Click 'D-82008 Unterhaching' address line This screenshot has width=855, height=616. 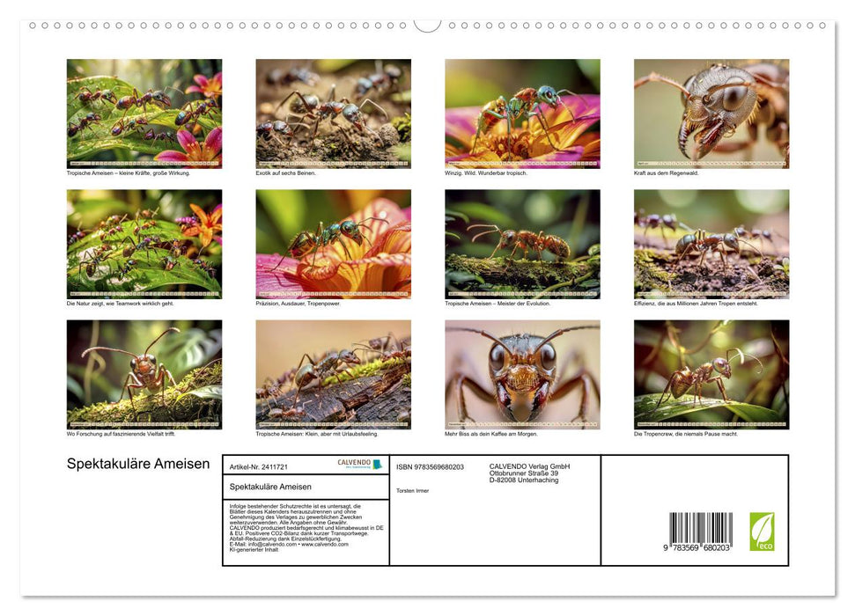coord(523,480)
